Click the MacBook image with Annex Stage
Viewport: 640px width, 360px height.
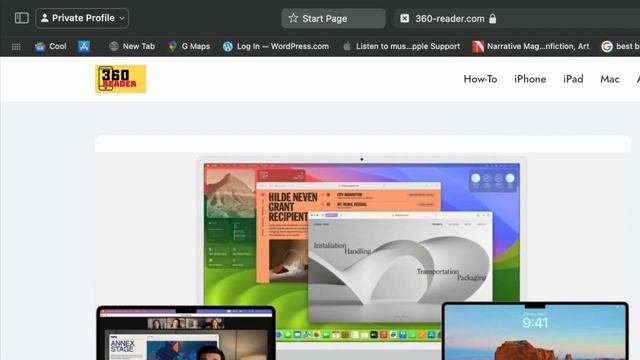(186, 333)
